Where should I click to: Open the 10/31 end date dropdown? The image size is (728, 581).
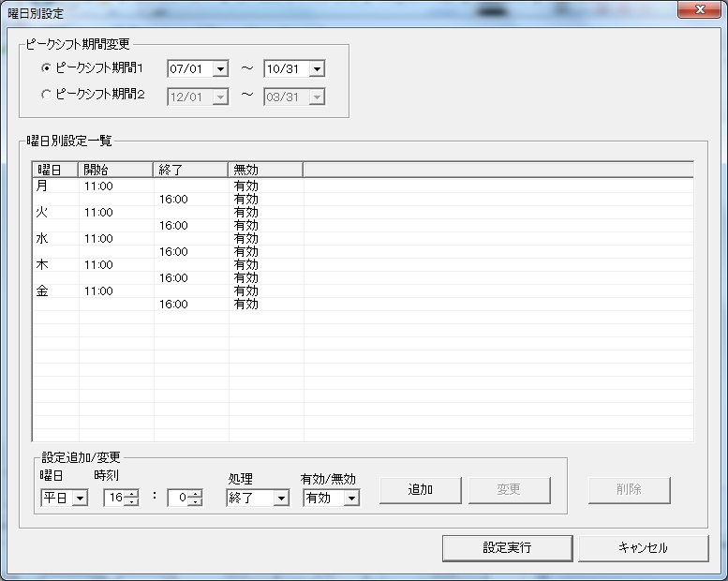(317, 68)
